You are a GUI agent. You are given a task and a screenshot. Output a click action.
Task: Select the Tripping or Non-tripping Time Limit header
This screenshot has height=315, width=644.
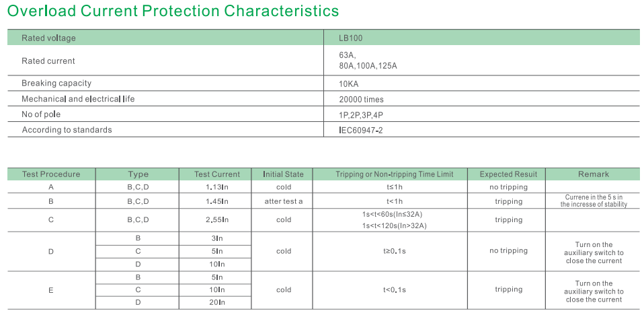[x=393, y=174]
